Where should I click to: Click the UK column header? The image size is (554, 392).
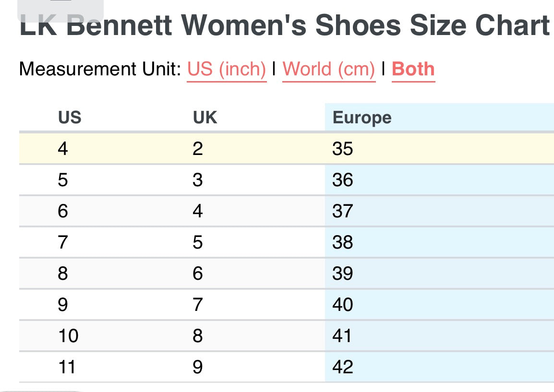coord(205,118)
